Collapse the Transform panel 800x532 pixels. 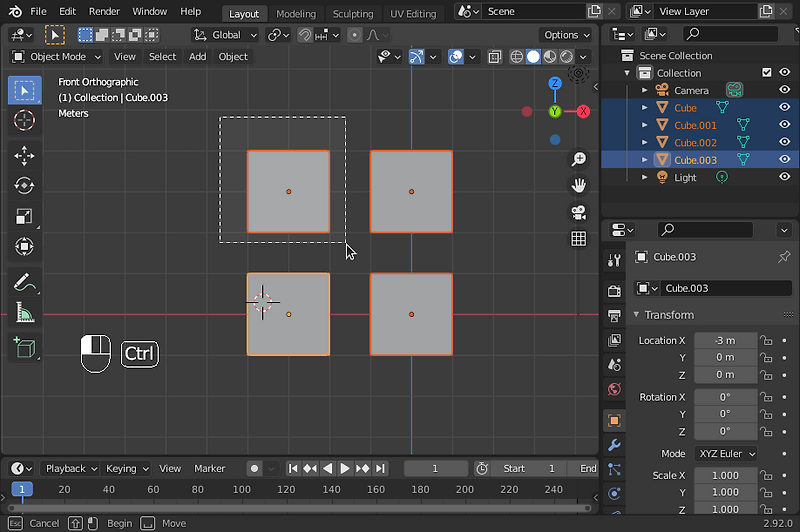pos(636,315)
